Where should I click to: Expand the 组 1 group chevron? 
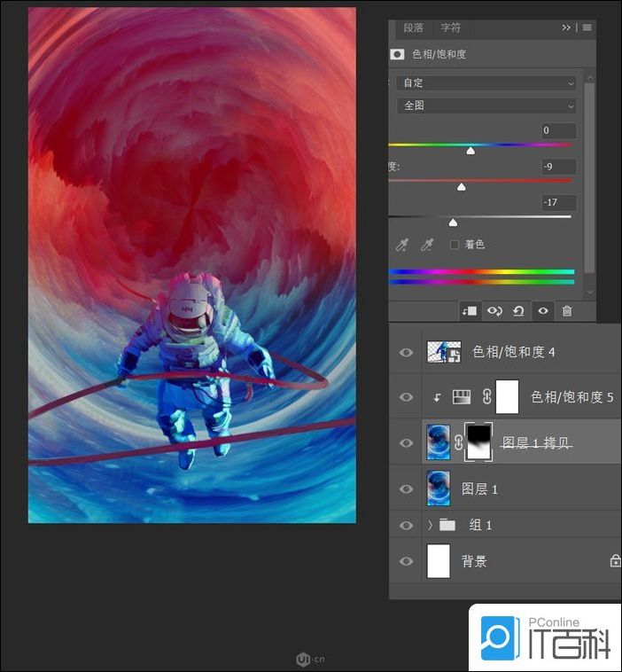click(x=431, y=525)
